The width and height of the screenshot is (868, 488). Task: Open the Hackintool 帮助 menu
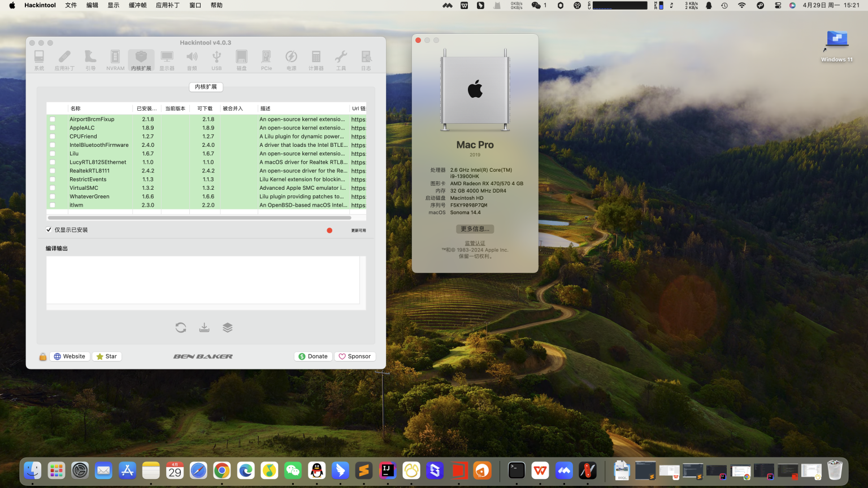(x=216, y=5)
